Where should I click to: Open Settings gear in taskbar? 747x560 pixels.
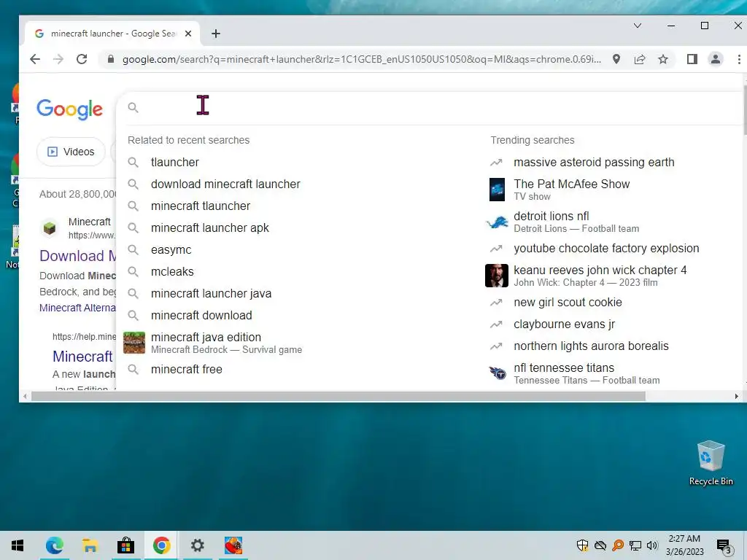(x=197, y=545)
